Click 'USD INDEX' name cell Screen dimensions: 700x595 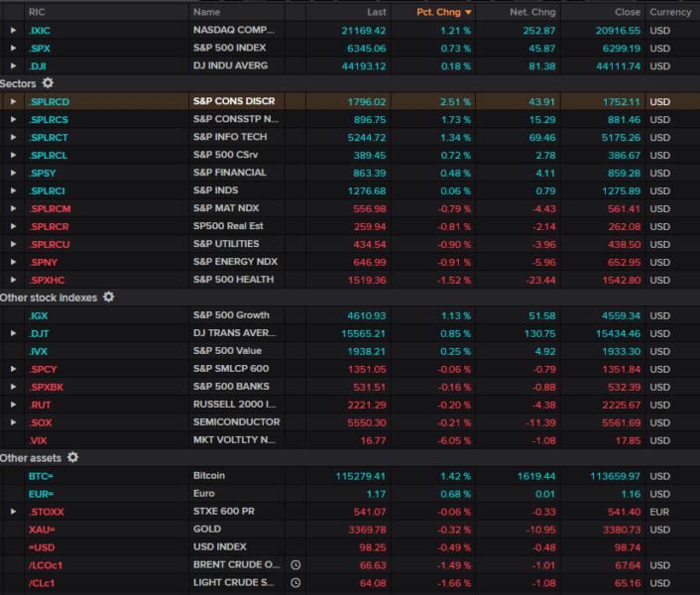point(220,546)
